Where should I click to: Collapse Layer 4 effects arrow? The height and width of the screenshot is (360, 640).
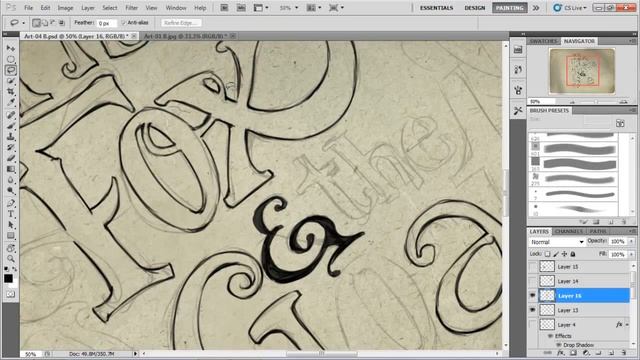tap(627, 325)
